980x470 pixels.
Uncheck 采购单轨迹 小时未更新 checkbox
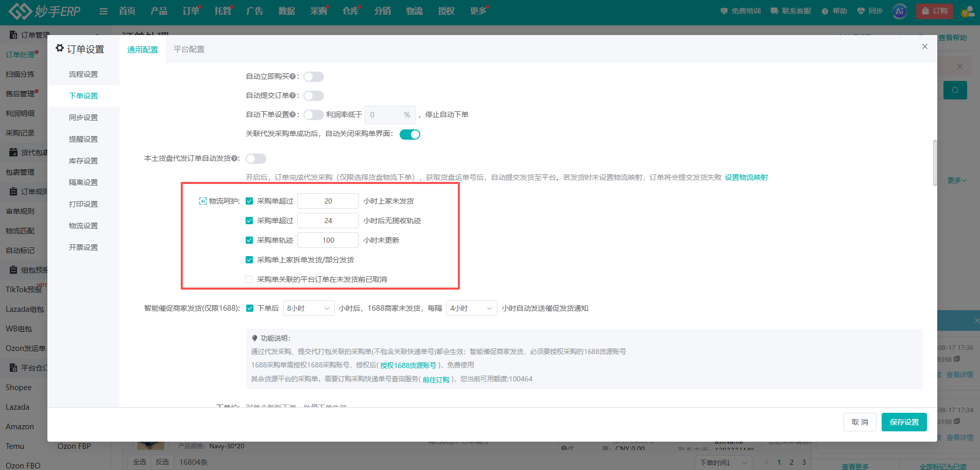coord(249,240)
